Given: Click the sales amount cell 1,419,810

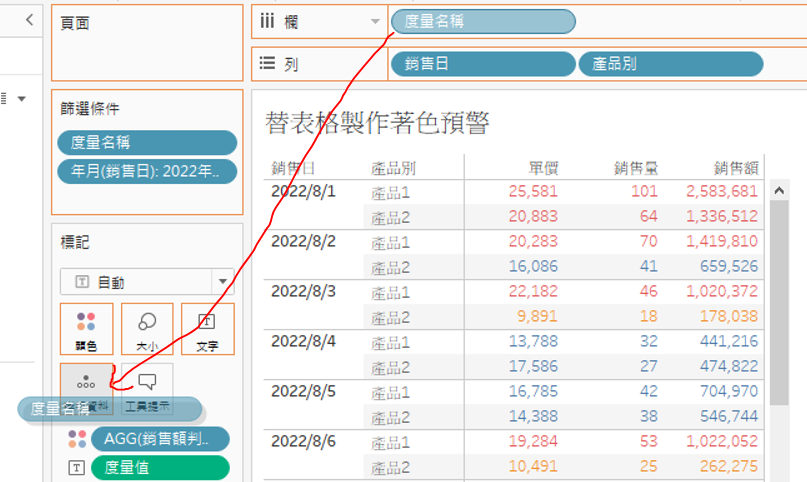Looking at the screenshot, I should pyautogui.click(x=722, y=241).
